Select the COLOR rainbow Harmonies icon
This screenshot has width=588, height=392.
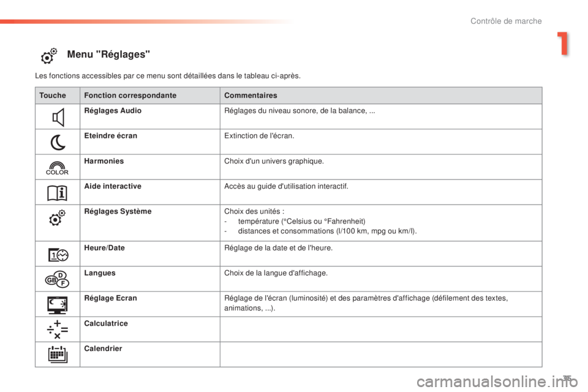[57, 168]
